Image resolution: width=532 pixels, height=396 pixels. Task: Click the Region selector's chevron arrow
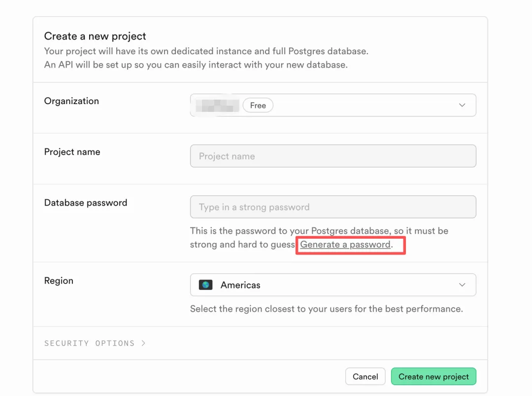(x=462, y=285)
